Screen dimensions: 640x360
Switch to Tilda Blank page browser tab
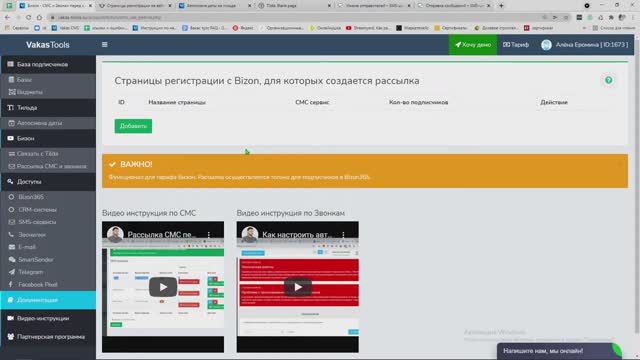point(294,6)
